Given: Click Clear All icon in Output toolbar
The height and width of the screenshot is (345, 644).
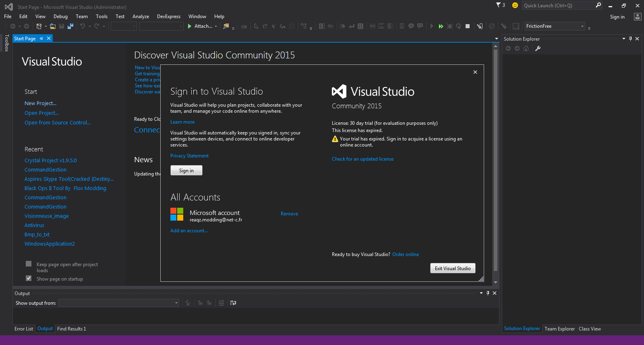Looking at the screenshot, I should coord(221,303).
